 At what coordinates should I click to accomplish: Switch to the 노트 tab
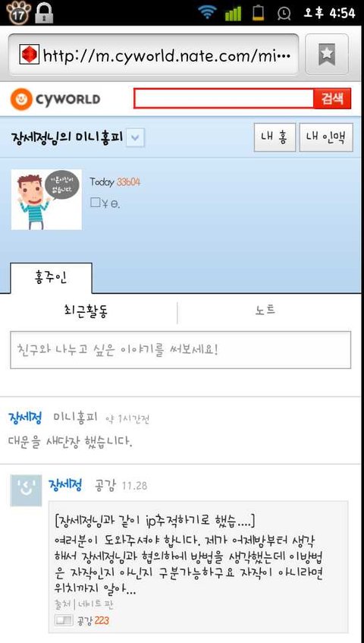click(265, 310)
